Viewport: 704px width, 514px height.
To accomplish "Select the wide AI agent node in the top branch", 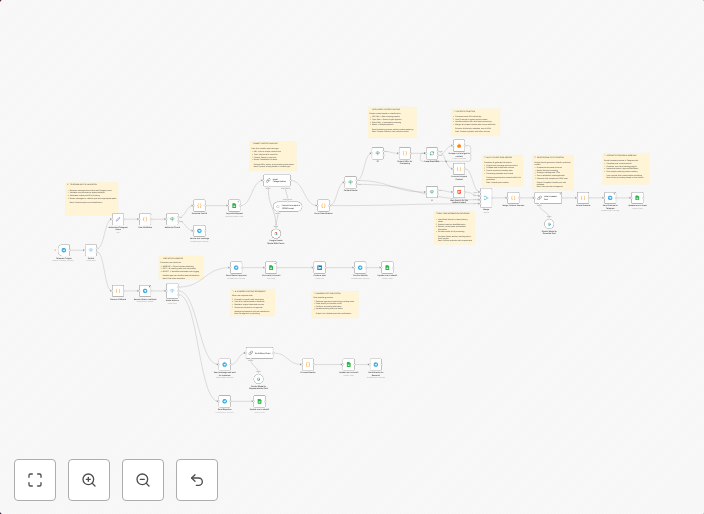I will pos(276,181).
